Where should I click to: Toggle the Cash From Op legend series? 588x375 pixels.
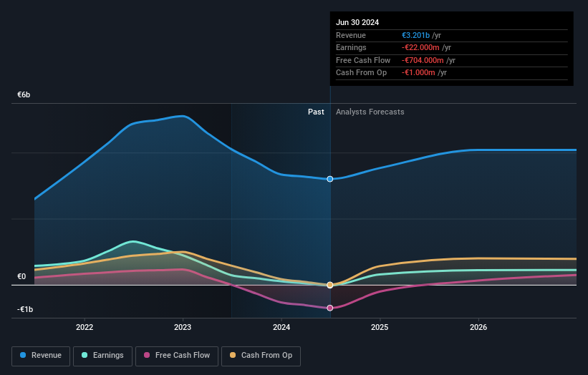(261, 356)
